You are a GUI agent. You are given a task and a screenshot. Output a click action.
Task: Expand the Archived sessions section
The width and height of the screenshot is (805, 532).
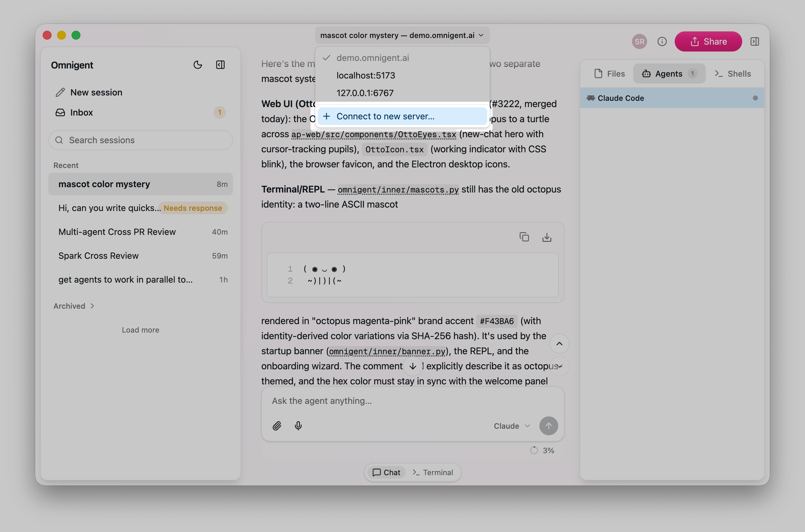(x=73, y=306)
